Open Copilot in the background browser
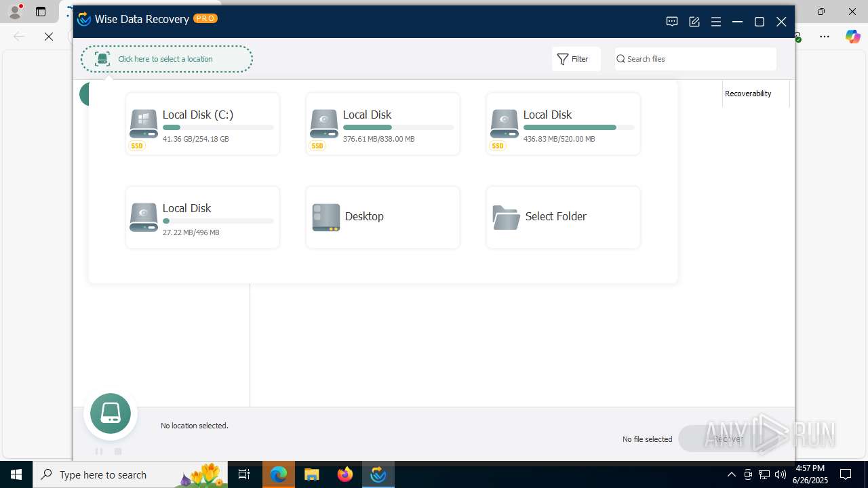The width and height of the screenshot is (868, 488). [852, 37]
